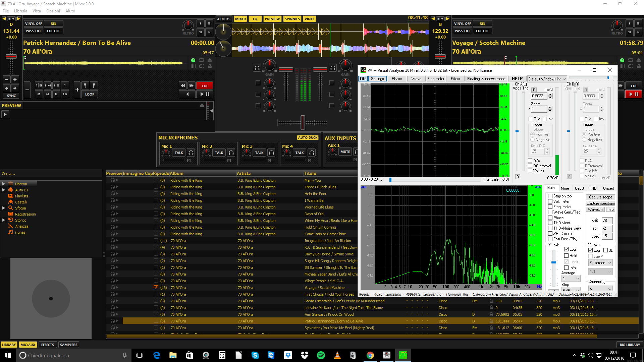This screenshot has height=362, width=644.
Task: Open the Phase tab in Visual Analyser
Action: (x=397, y=79)
